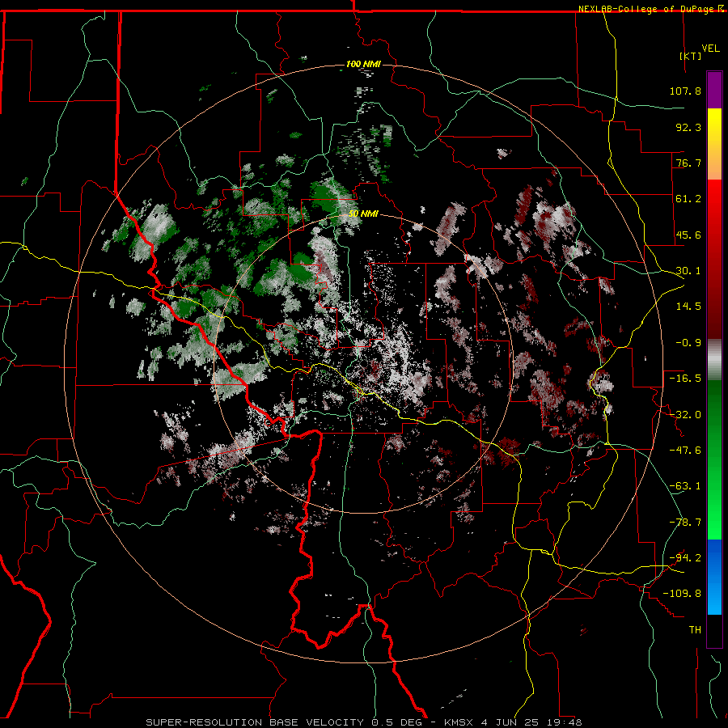Click the TH legend label
Viewport: 728px width, 728px height.
tap(695, 630)
